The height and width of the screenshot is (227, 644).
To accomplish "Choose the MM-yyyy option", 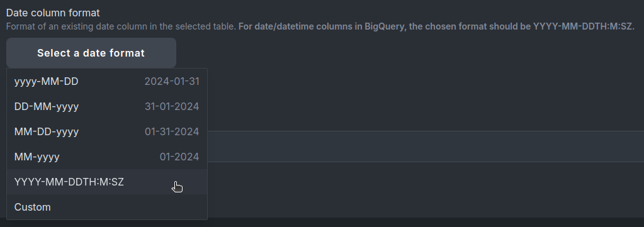I will click(x=107, y=157).
